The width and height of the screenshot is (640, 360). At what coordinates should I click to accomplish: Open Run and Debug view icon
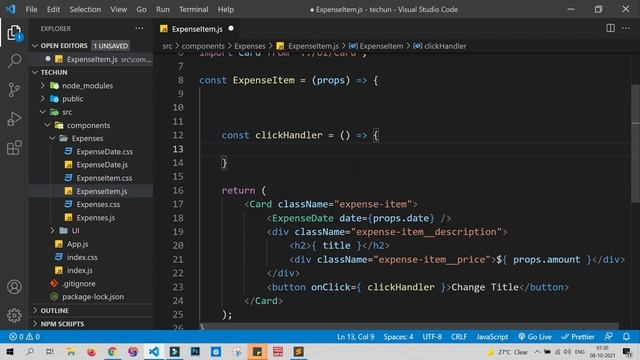(14, 119)
